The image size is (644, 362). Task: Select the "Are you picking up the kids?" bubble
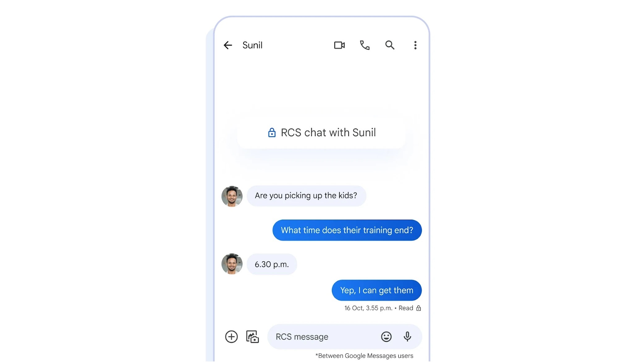point(306,196)
